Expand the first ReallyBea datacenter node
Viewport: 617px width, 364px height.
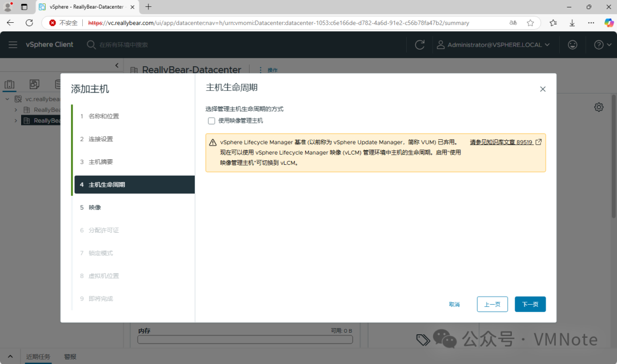(x=15, y=110)
